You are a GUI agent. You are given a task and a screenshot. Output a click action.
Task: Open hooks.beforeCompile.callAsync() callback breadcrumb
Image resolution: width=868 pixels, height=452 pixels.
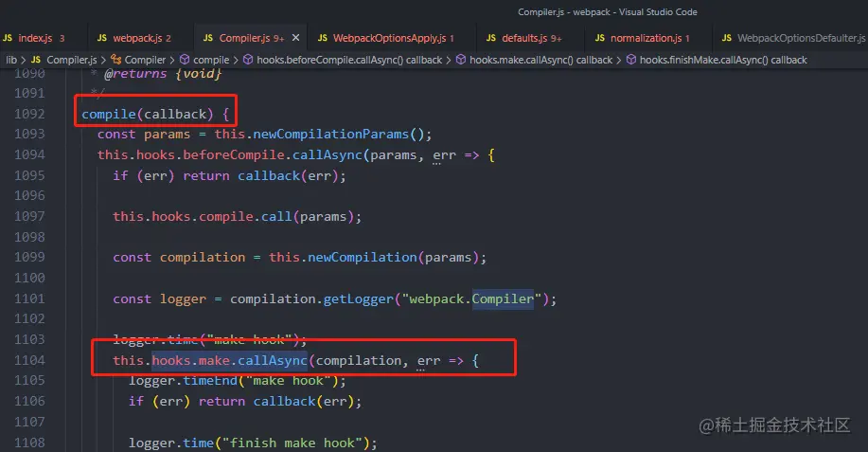[x=349, y=60]
